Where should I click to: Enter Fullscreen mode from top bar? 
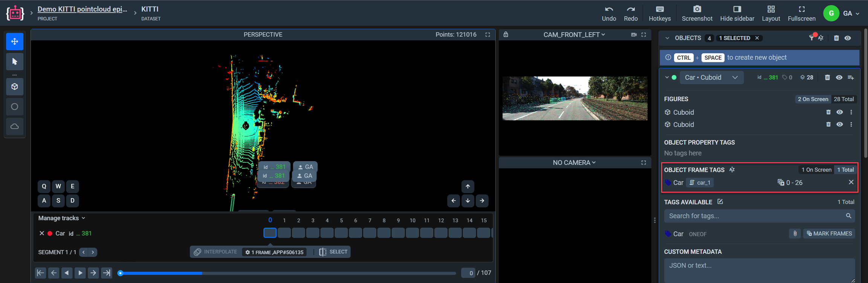pyautogui.click(x=801, y=9)
